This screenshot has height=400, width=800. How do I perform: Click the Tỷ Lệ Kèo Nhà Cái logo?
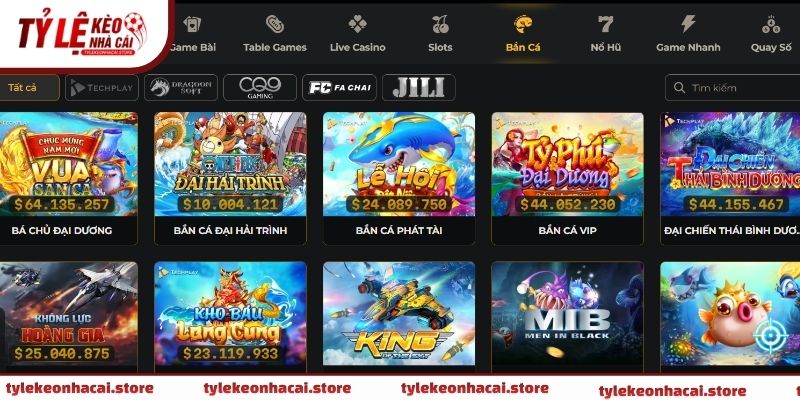(83, 33)
